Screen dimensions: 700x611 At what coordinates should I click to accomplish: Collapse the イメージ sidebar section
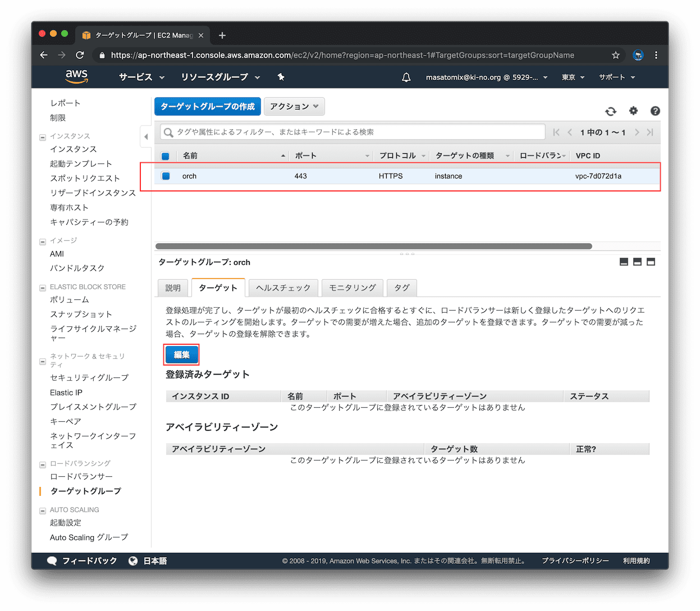click(43, 241)
